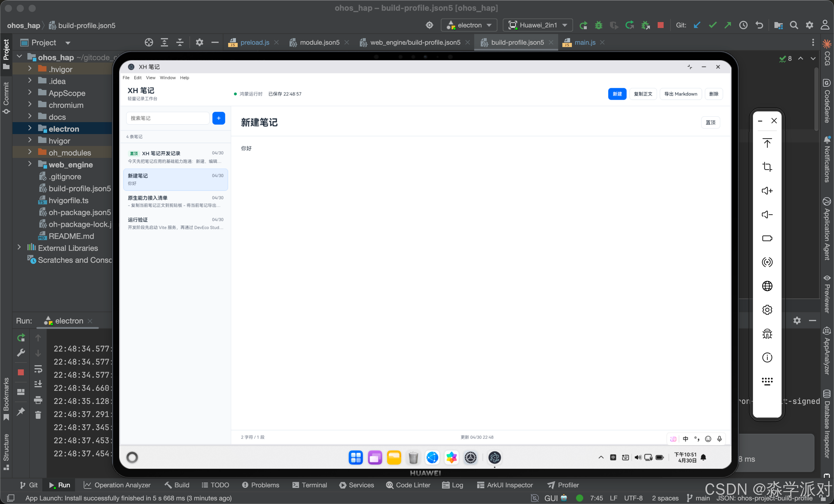
Task: Click the emulator bug report icon
Action: [x=767, y=334]
